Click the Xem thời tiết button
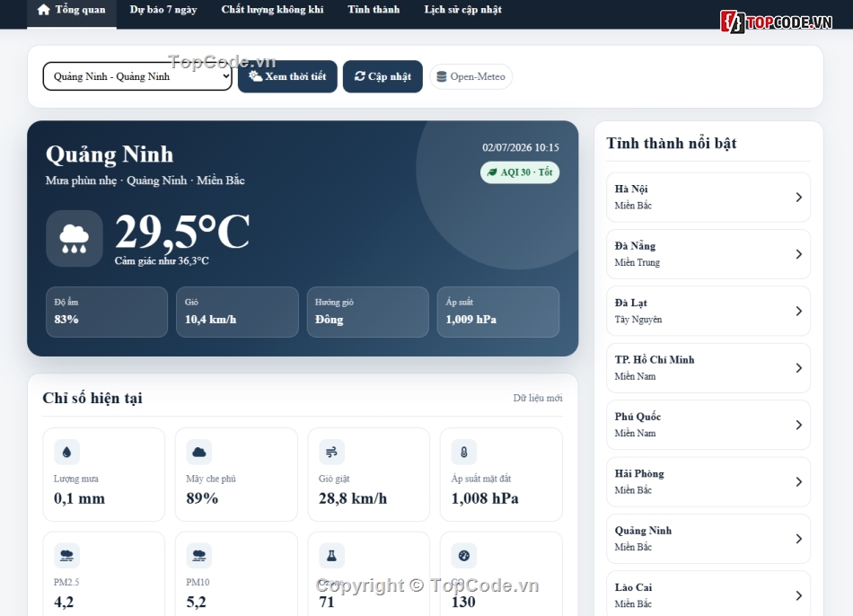853x616 pixels. tap(287, 76)
